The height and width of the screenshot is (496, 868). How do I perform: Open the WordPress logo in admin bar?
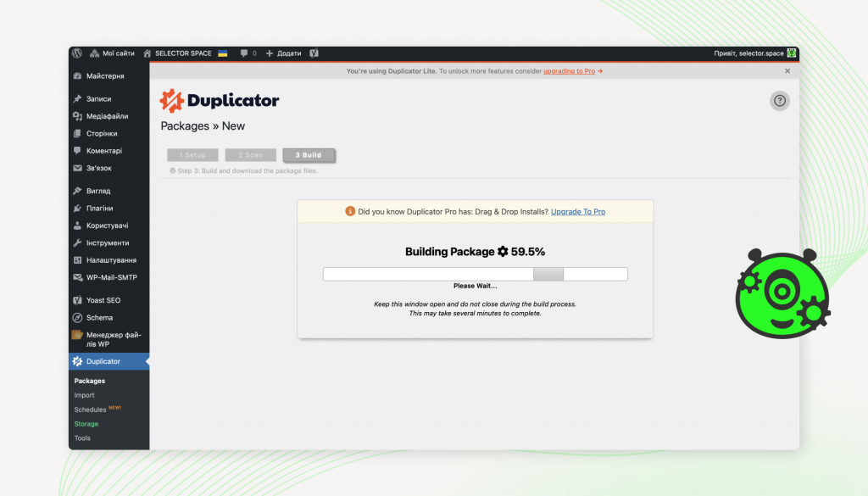77,53
